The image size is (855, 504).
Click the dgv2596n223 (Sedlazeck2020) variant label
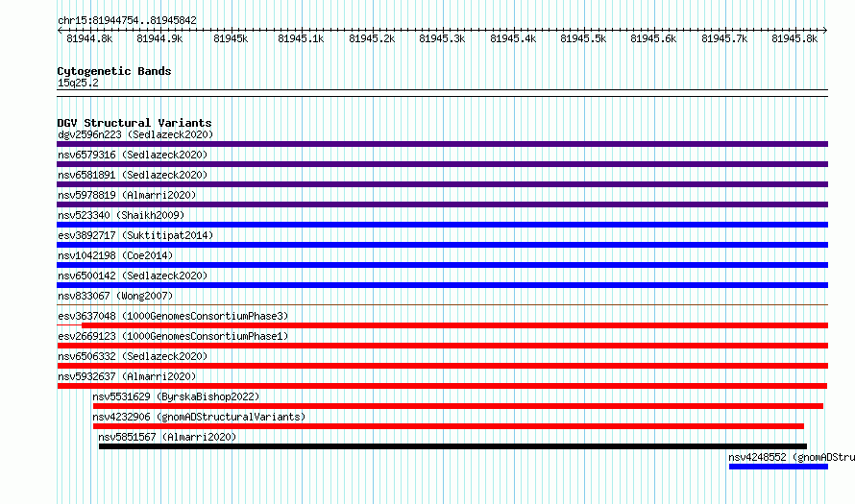tap(135, 134)
